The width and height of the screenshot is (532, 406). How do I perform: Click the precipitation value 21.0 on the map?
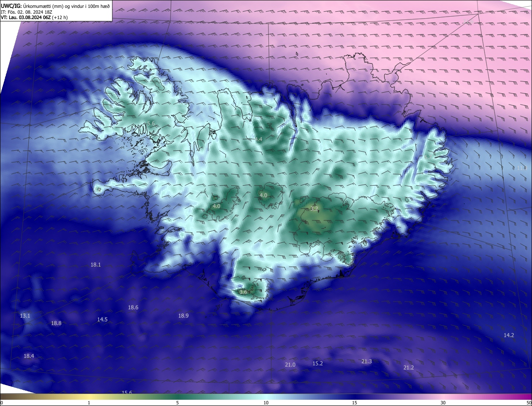coord(290,364)
